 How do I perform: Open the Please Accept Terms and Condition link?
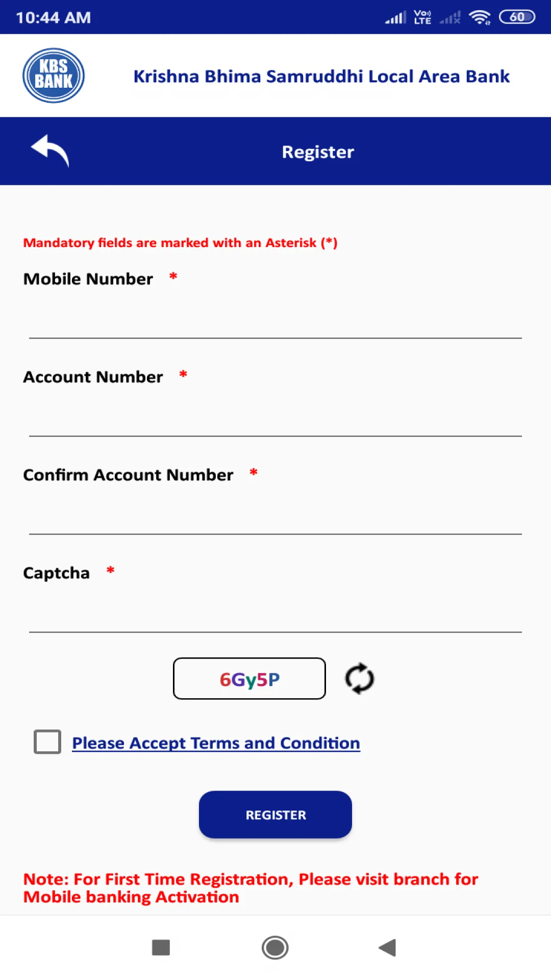(216, 743)
